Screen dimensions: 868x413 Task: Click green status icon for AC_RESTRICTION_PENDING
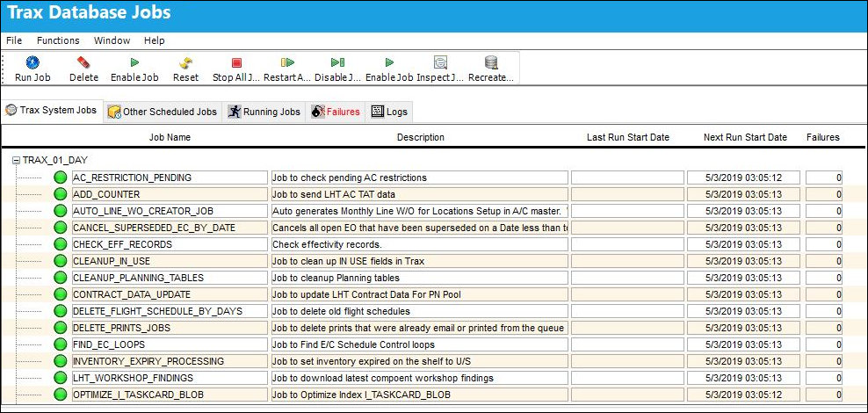[60, 178]
